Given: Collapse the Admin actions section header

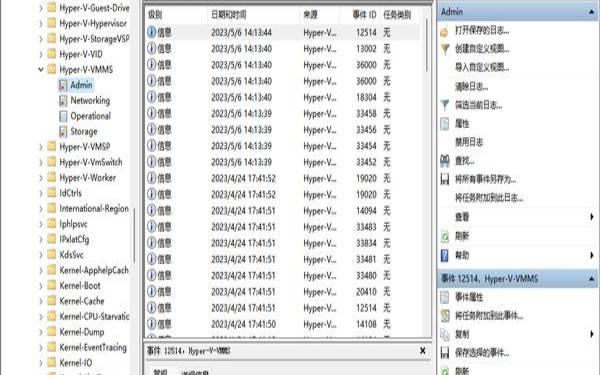Looking at the screenshot, I should pyautogui.click(x=592, y=12).
